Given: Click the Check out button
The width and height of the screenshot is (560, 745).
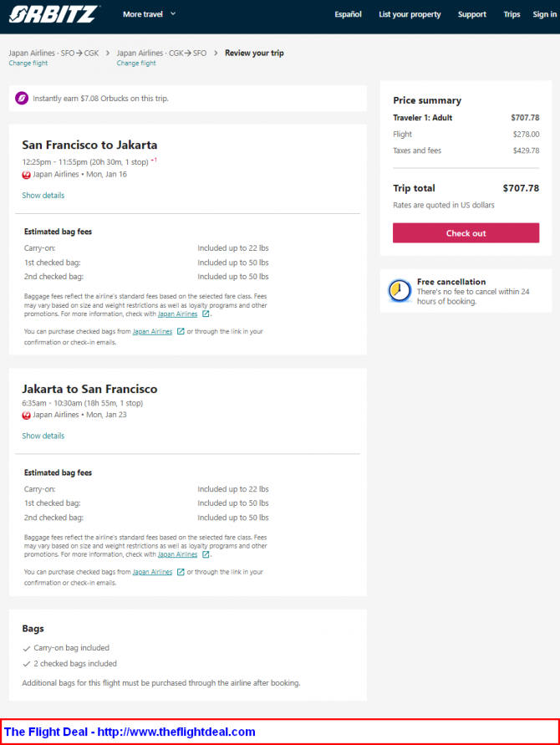Looking at the screenshot, I should [466, 232].
